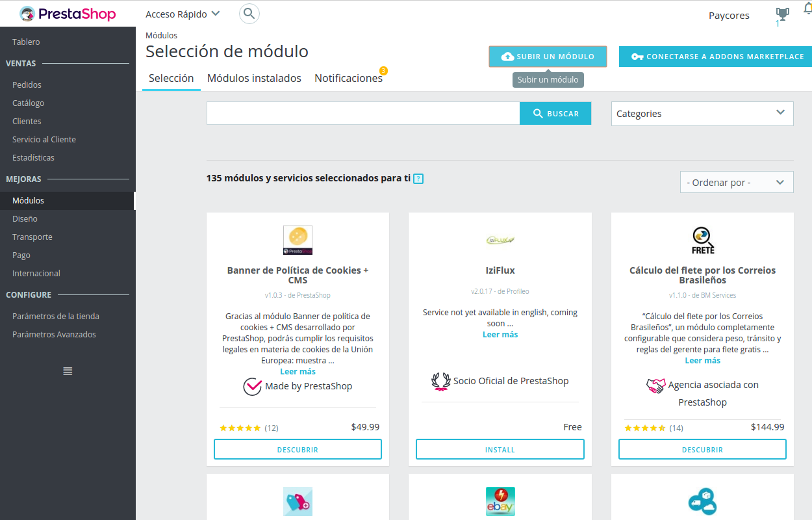Click star rating of Cálculo del flete module

645,428
